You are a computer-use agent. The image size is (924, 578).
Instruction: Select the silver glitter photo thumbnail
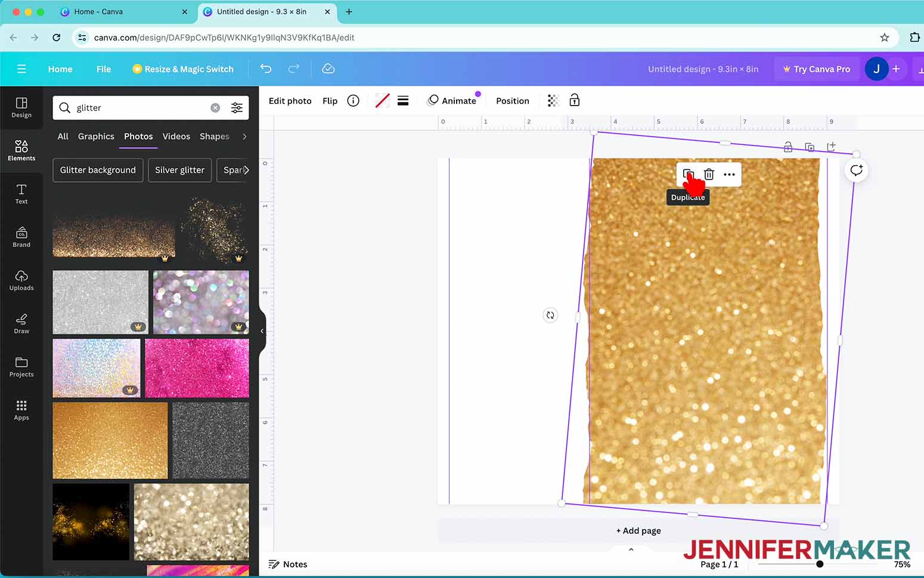pyautogui.click(x=100, y=302)
